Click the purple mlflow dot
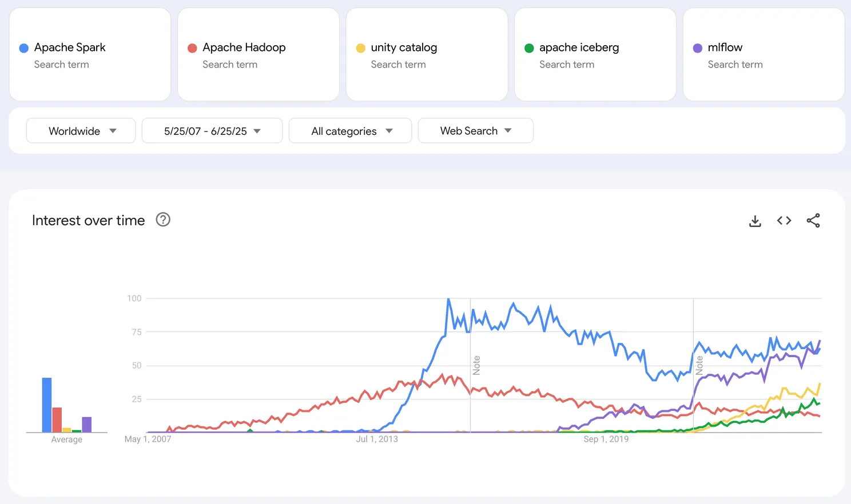 click(698, 48)
